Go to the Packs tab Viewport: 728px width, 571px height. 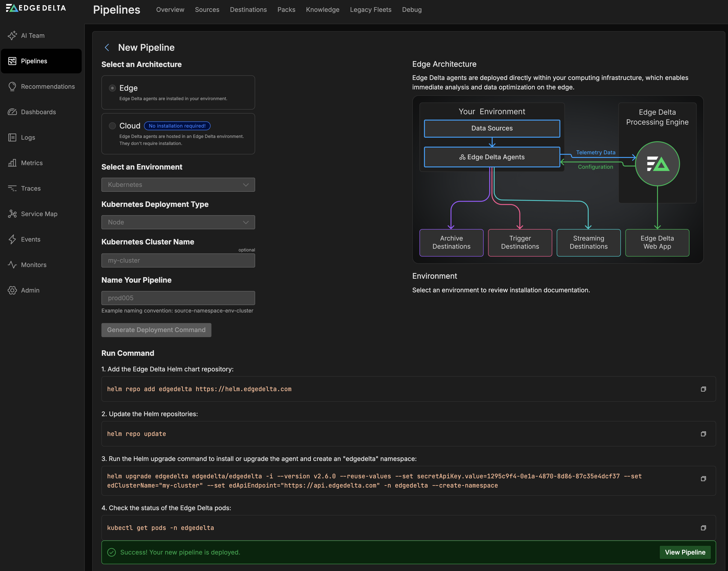[x=286, y=10]
